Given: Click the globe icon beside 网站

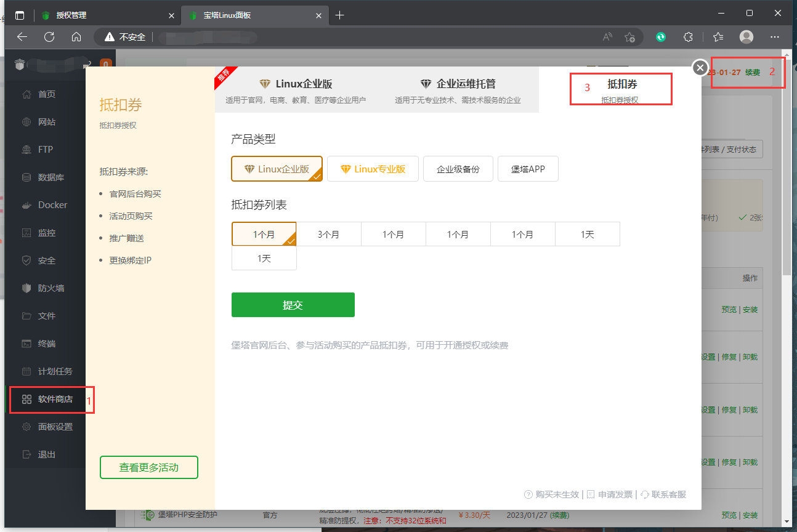Looking at the screenshot, I should click(x=26, y=122).
